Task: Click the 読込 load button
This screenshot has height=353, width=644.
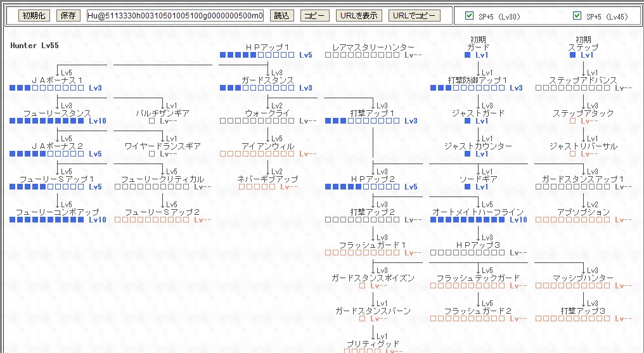Action: (281, 16)
